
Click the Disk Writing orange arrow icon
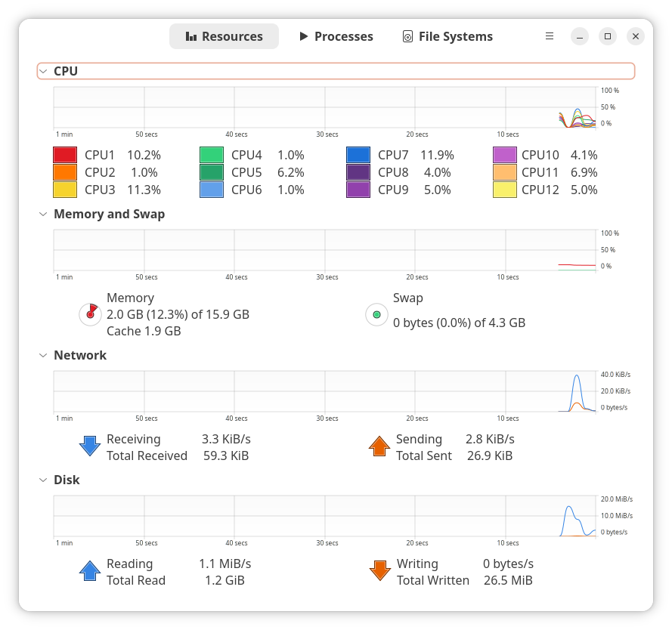379,571
